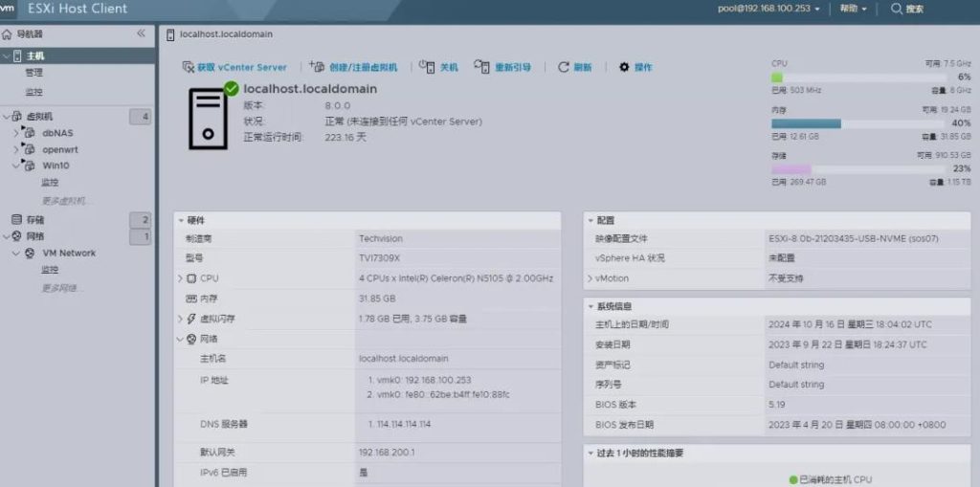Click the CPU usage bar

point(857,77)
